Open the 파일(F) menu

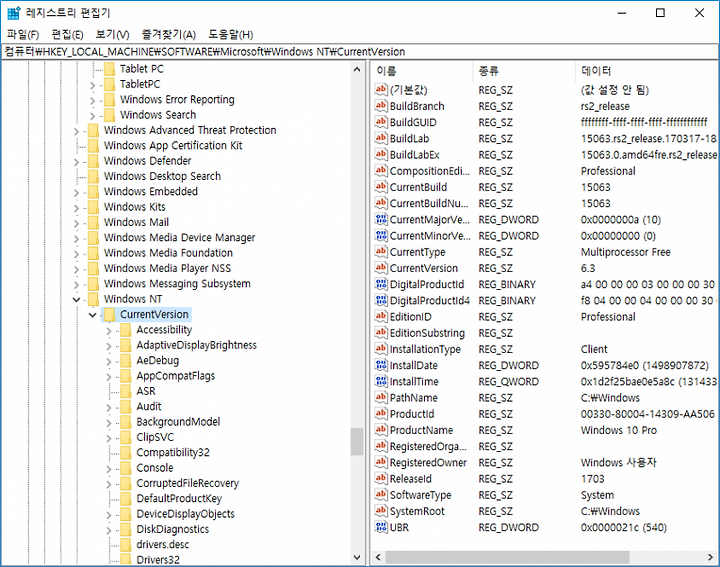[x=23, y=34]
